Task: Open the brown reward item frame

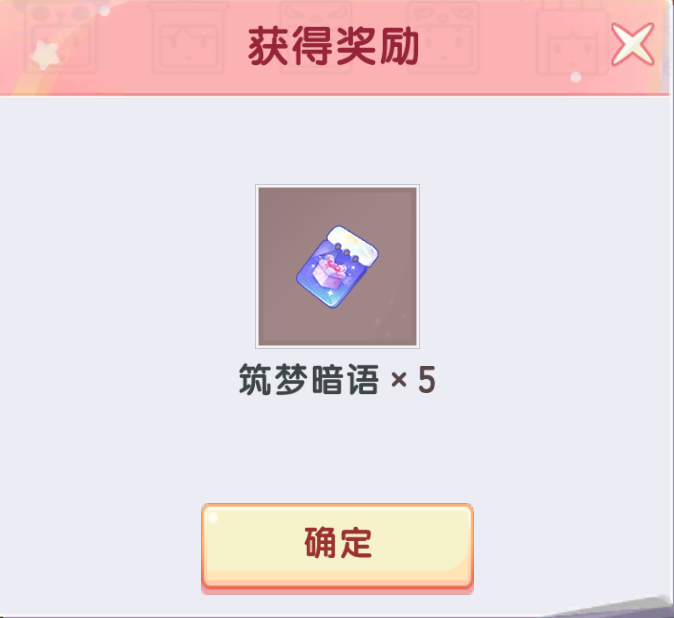Action: (x=337, y=266)
